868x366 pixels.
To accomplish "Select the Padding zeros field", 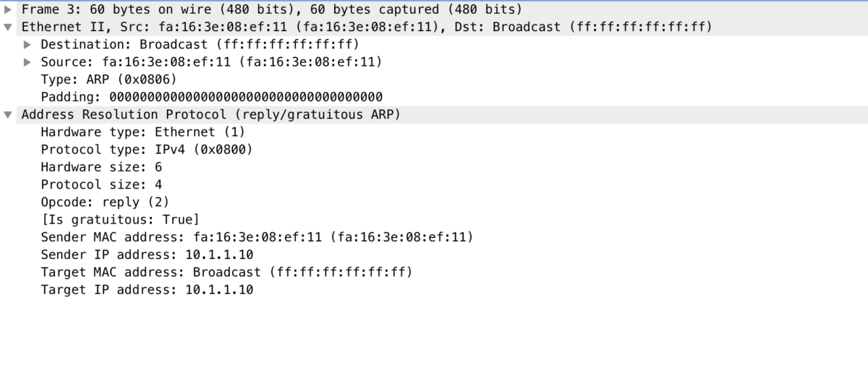I will point(211,97).
